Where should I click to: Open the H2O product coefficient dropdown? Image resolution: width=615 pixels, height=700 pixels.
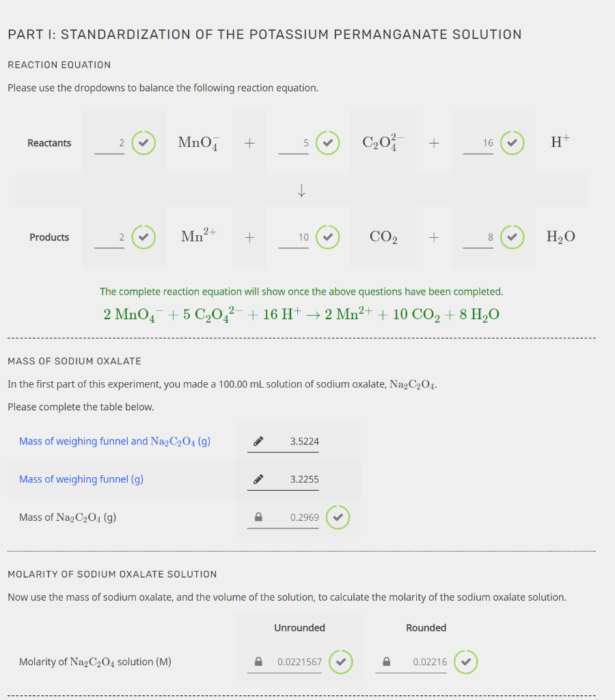pos(478,237)
